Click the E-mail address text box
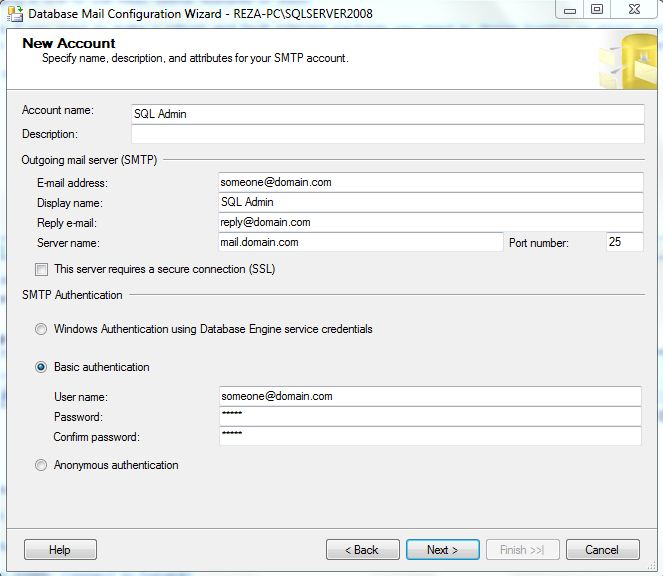The image size is (663, 576). (x=430, y=182)
